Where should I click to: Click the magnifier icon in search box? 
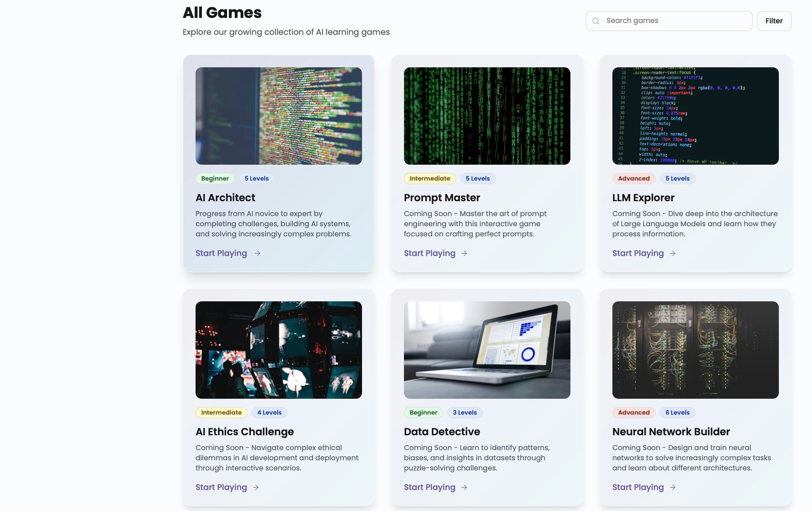coord(596,21)
